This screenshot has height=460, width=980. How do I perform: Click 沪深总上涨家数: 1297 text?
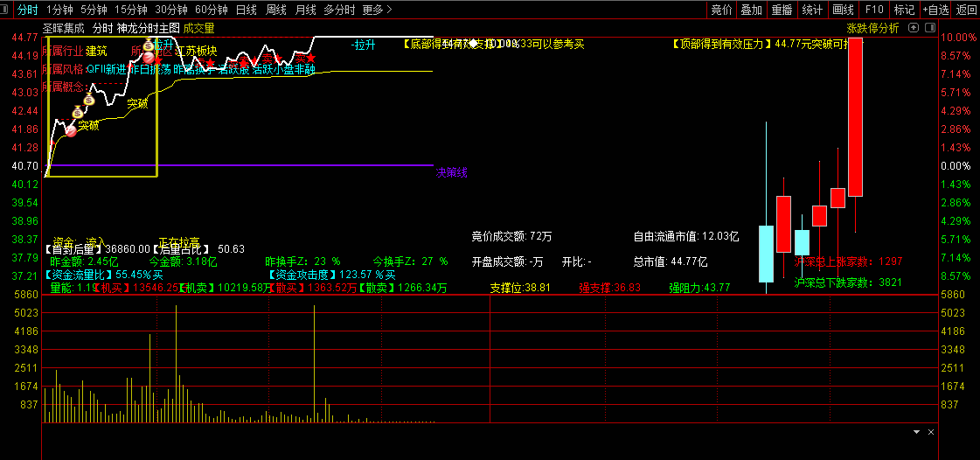(848, 261)
